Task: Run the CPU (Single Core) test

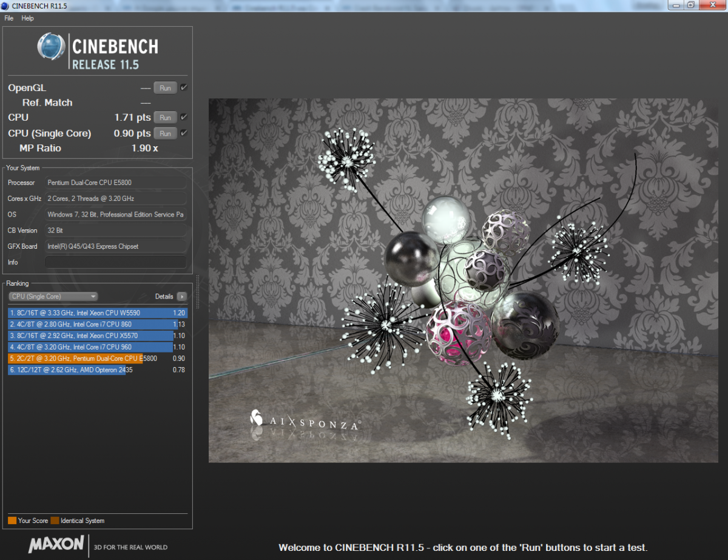Action: (165, 133)
